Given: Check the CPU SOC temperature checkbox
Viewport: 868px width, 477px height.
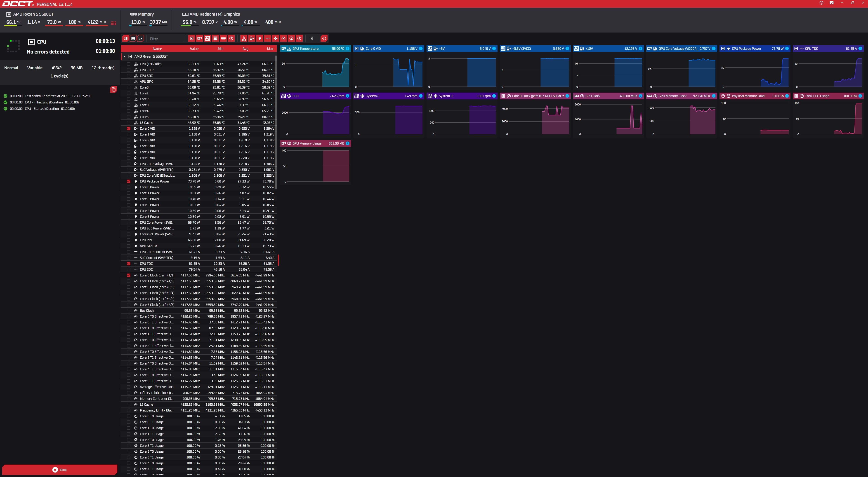Looking at the screenshot, I should click(x=129, y=76).
